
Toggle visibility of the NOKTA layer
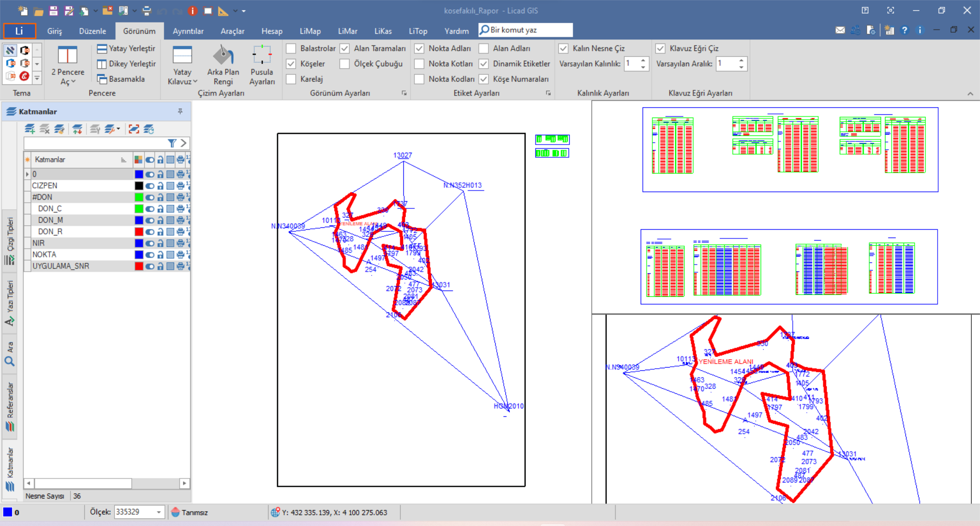click(x=150, y=255)
